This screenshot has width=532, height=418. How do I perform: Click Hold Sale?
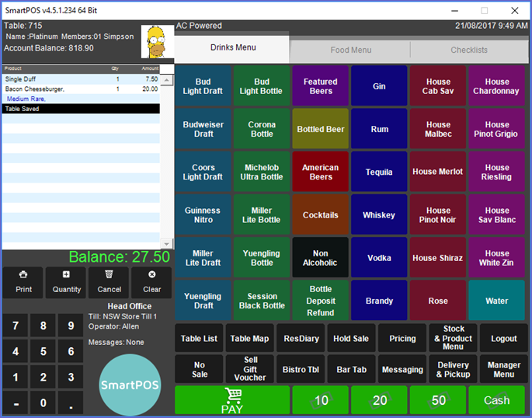click(351, 338)
